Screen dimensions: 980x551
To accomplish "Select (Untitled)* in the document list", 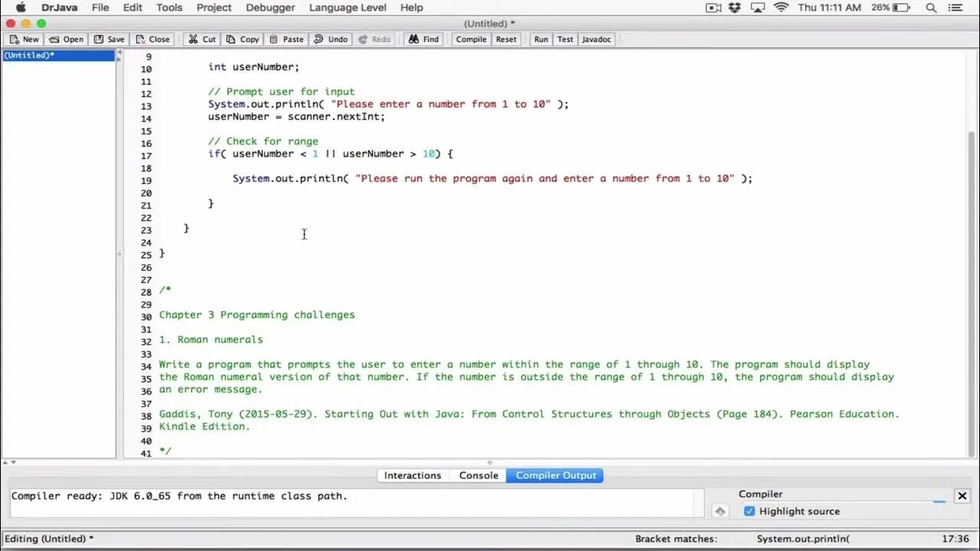I will 58,55.
